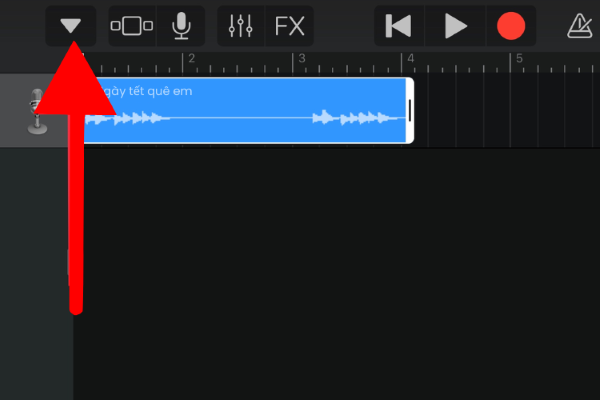
Task: Click the right trim handle of audio region
Action: click(x=410, y=111)
